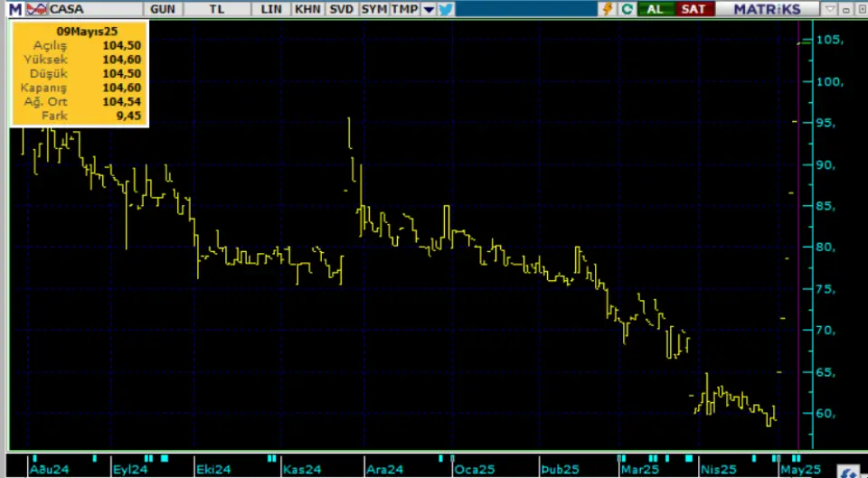Change the GUN period setting

(x=162, y=9)
